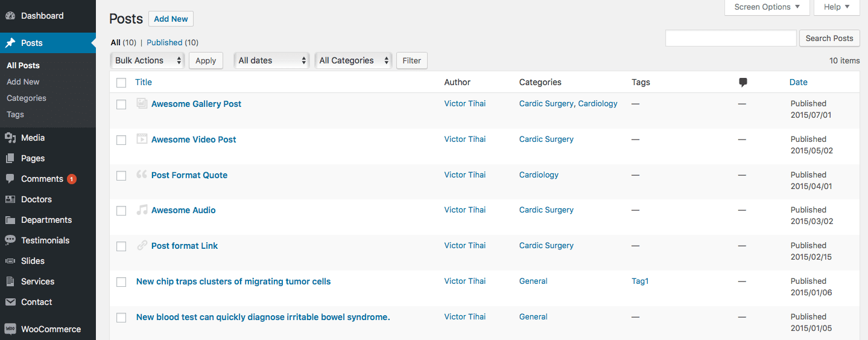Open the All dates dropdown
This screenshot has height=340, width=868.
271,60
